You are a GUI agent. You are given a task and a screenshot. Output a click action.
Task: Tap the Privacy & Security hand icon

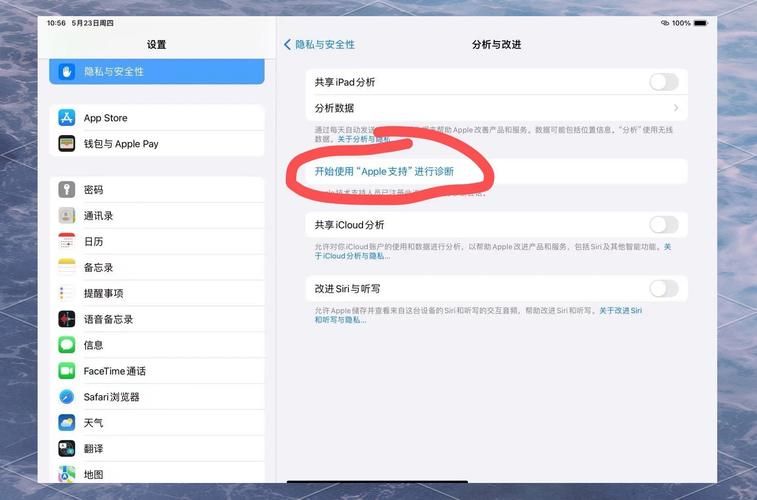pyautogui.click(x=67, y=72)
